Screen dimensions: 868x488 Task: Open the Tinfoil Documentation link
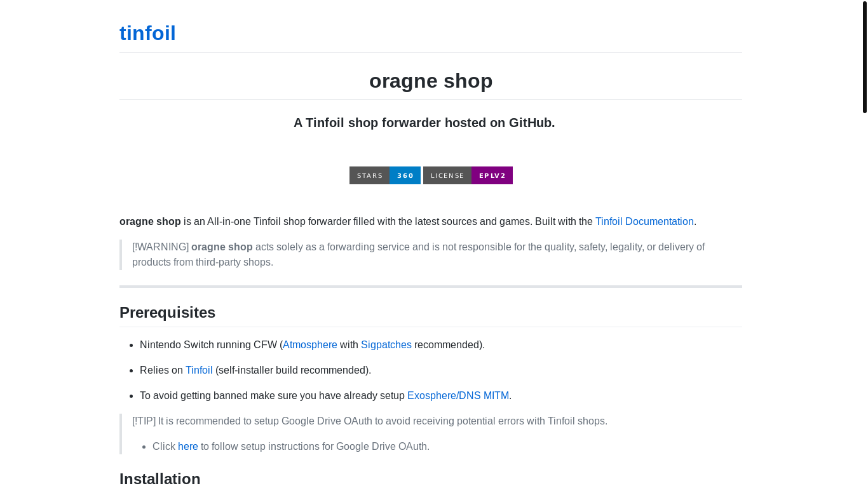pyautogui.click(x=644, y=221)
